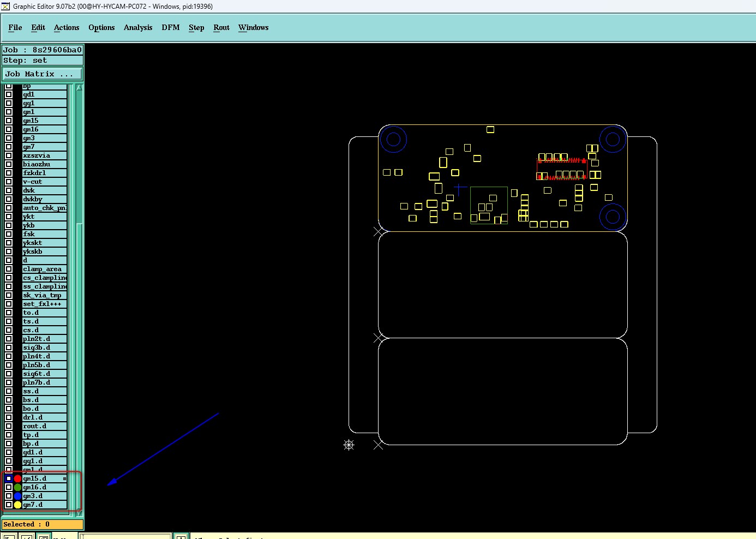
Task: Select the gd1 layer row
Action: [x=44, y=94]
